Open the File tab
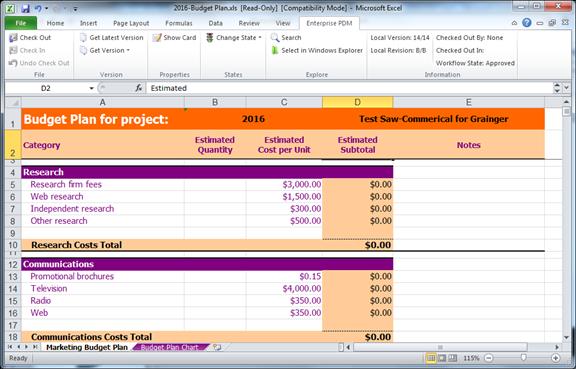This screenshot has height=369, width=576. tap(21, 23)
